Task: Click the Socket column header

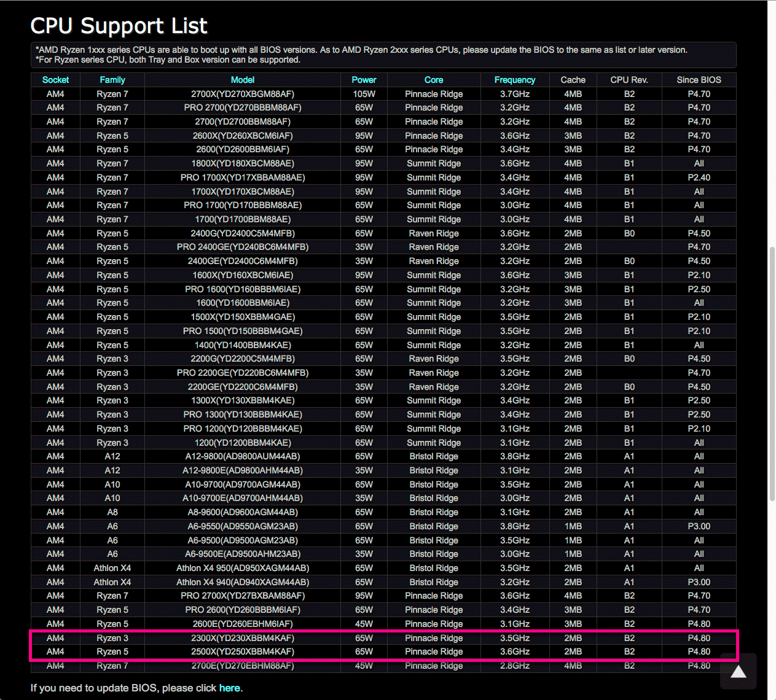Action: pos(55,80)
